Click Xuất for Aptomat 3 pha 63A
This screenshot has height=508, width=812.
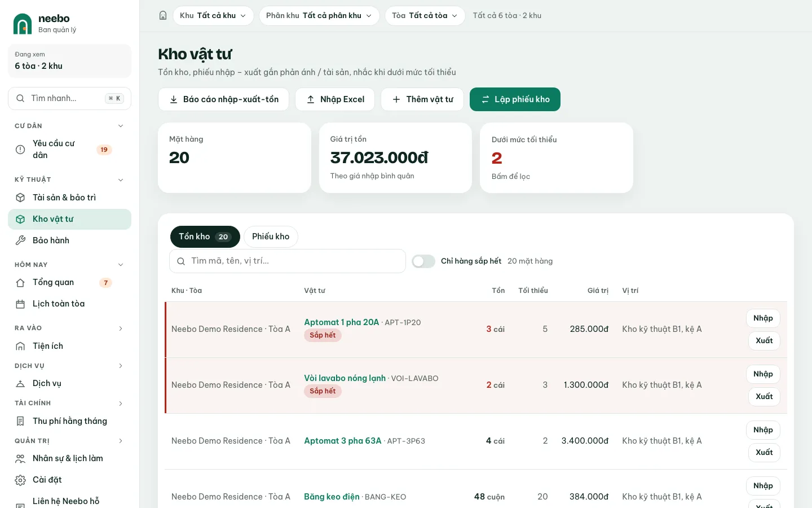click(x=764, y=452)
